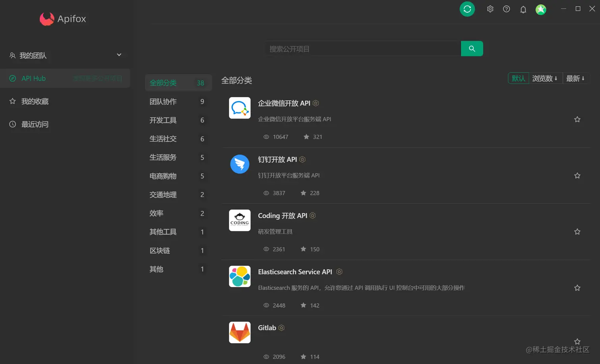Select the 电商购物 category
The image size is (600, 364).
[x=178, y=176]
